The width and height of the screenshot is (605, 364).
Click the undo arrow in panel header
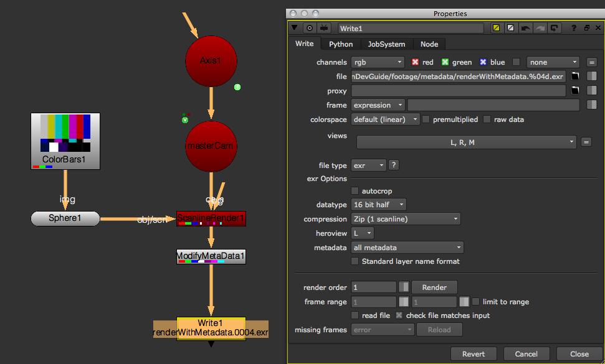[525, 28]
